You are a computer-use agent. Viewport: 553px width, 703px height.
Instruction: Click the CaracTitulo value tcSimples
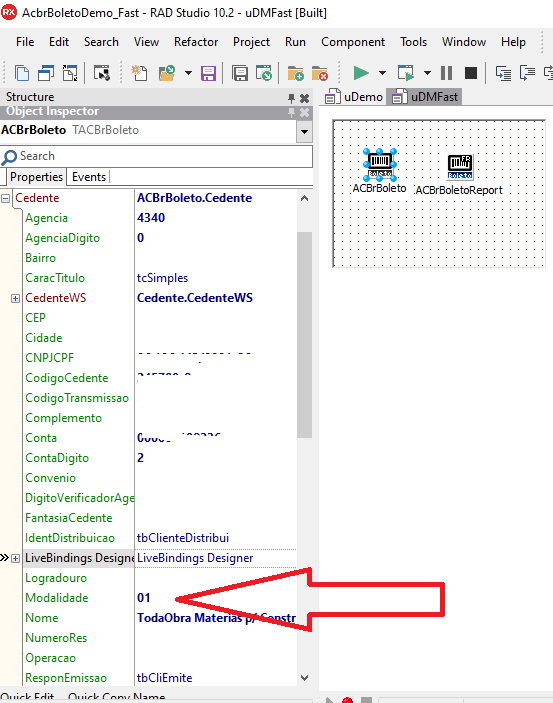tap(162, 278)
